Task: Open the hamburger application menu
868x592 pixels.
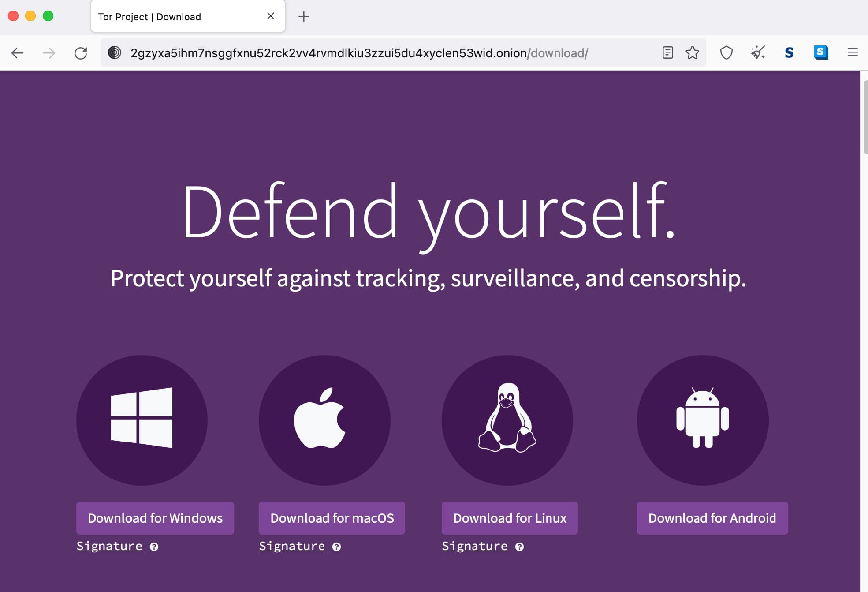Action: pyautogui.click(x=853, y=53)
